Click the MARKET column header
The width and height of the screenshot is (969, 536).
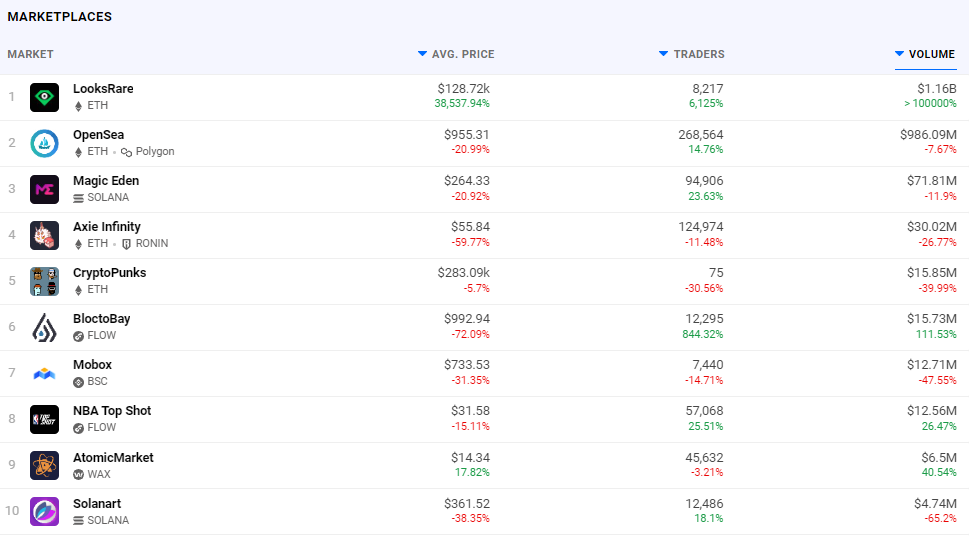pyautogui.click(x=30, y=54)
